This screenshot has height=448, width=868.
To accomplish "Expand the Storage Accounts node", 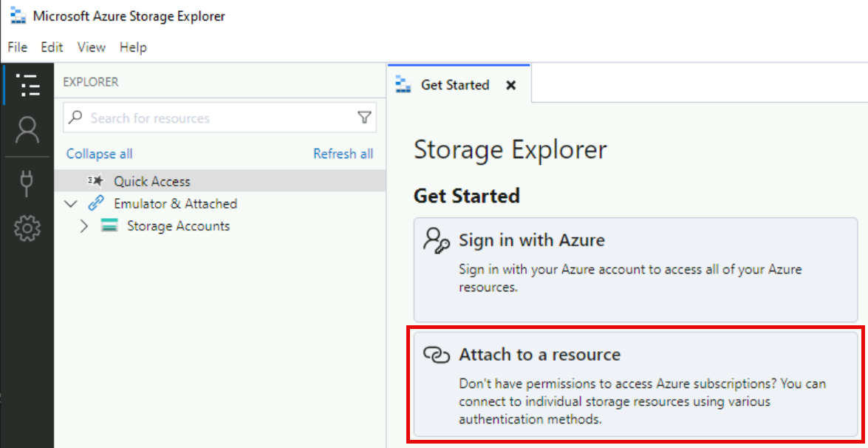I will pos(84,226).
